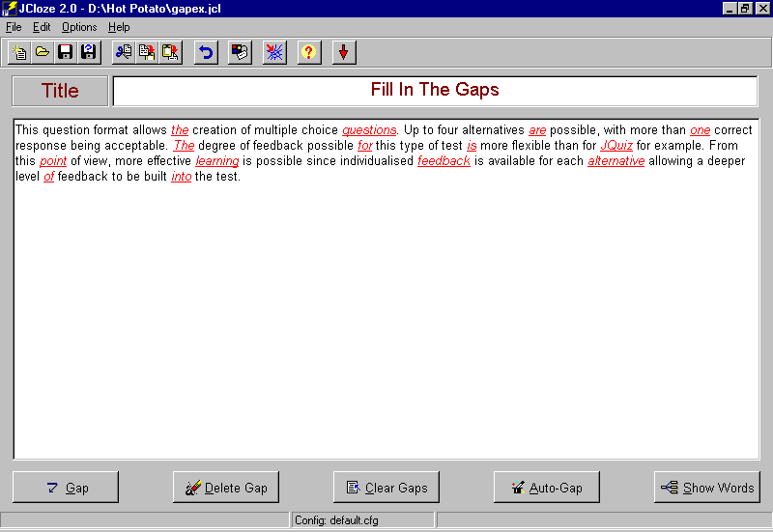Click the title field 'Fill In The Gaps'
This screenshot has height=532, width=773.
[x=435, y=91]
